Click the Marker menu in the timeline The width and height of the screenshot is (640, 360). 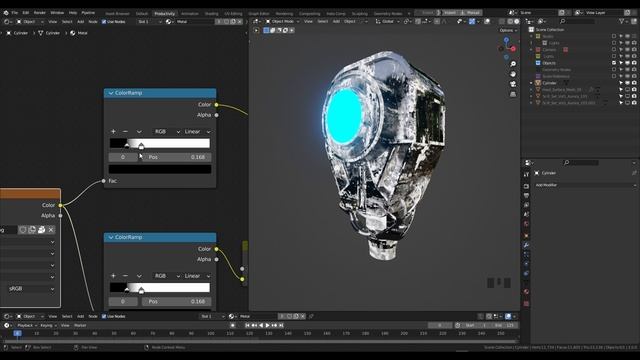tap(80, 325)
